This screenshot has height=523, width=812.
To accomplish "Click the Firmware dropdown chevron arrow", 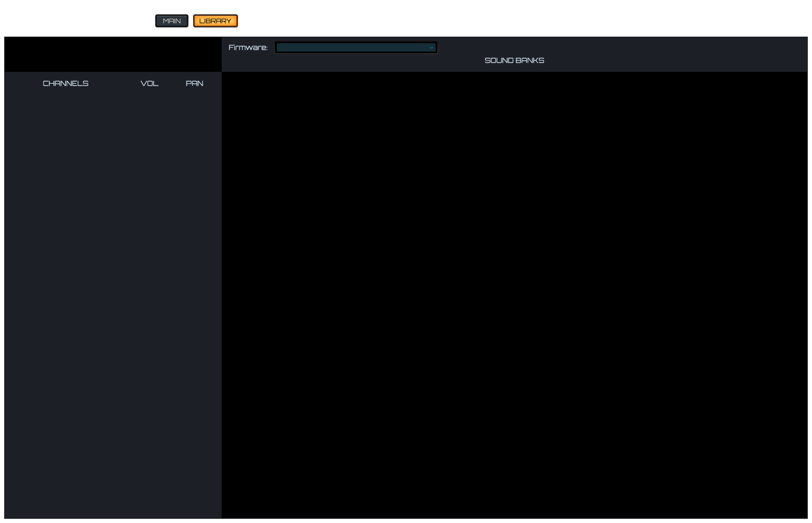I will (x=431, y=48).
